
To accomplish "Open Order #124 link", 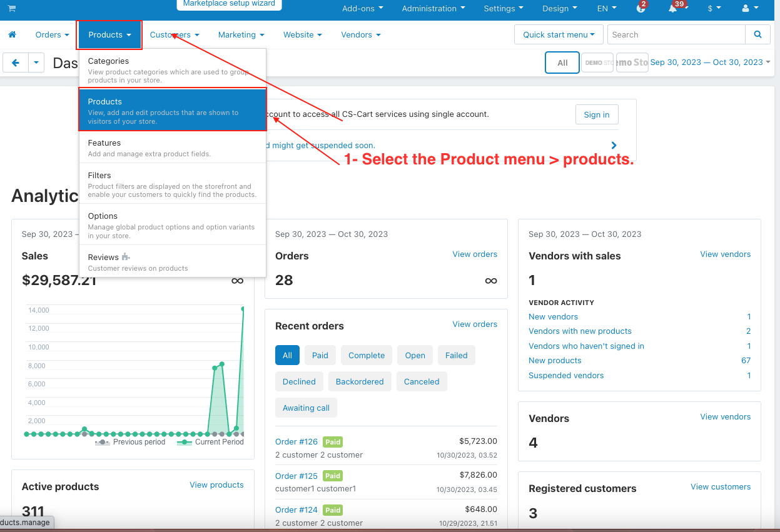I will click(x=296, y=509).
